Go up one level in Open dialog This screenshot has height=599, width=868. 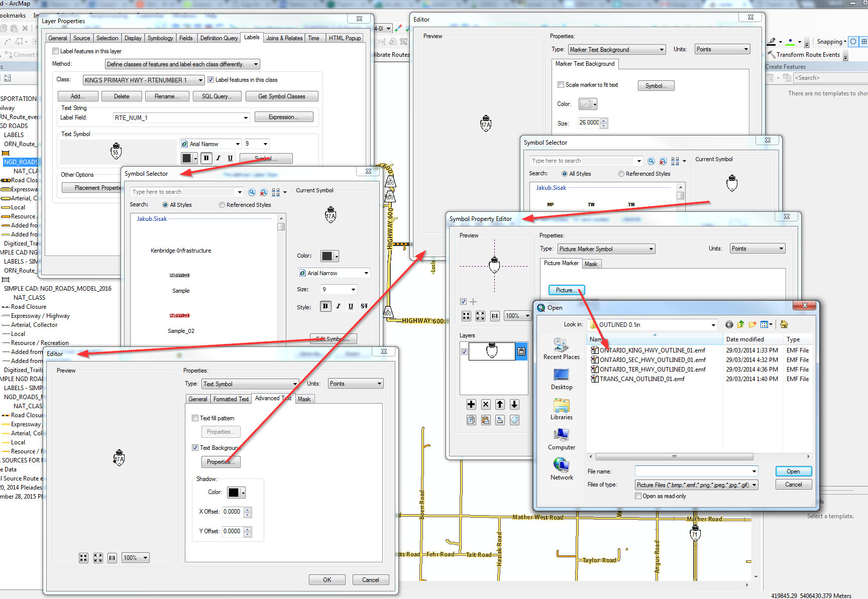click(741, 325)
